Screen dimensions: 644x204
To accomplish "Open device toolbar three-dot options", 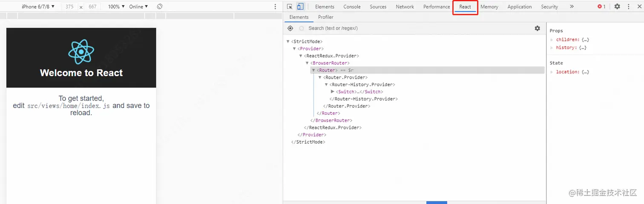I will pos(275,7).
